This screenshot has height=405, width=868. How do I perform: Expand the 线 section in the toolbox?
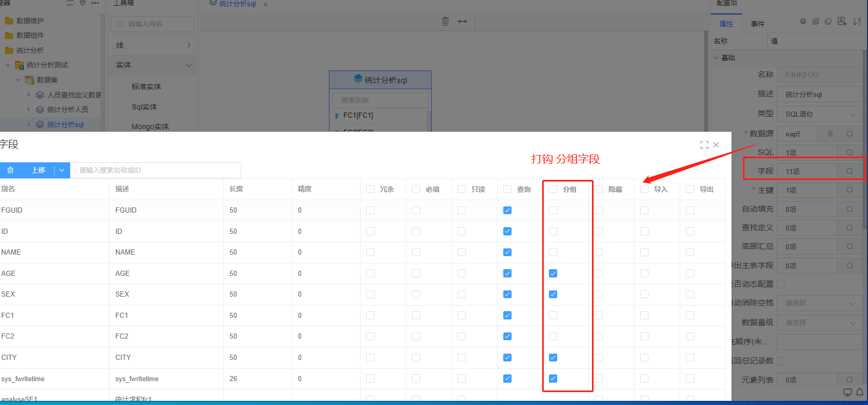pyautogui.click(x=153, y=45)
